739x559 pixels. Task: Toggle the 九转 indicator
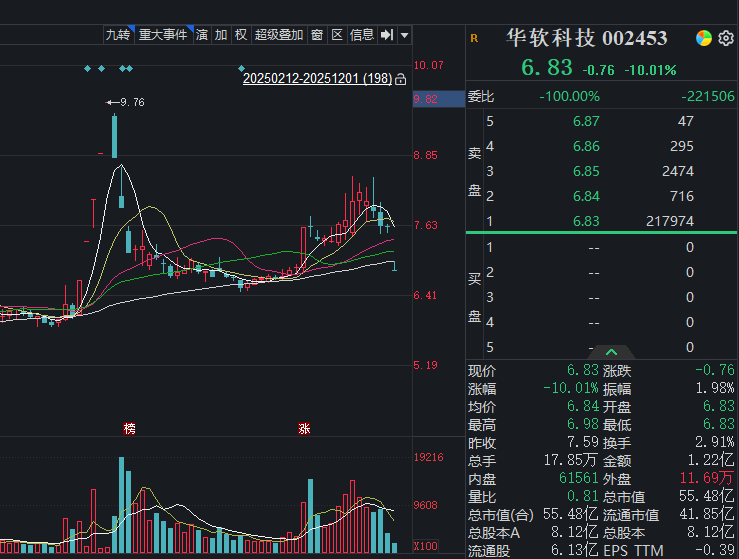coord(118,35)
